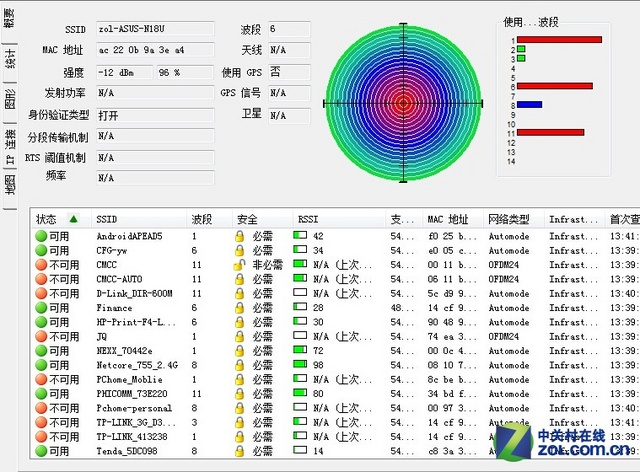Click the red status icon for D-Link_DIR-600M
Image resolution: width=640 pixels, height=472 pixels.
[41, 293]
